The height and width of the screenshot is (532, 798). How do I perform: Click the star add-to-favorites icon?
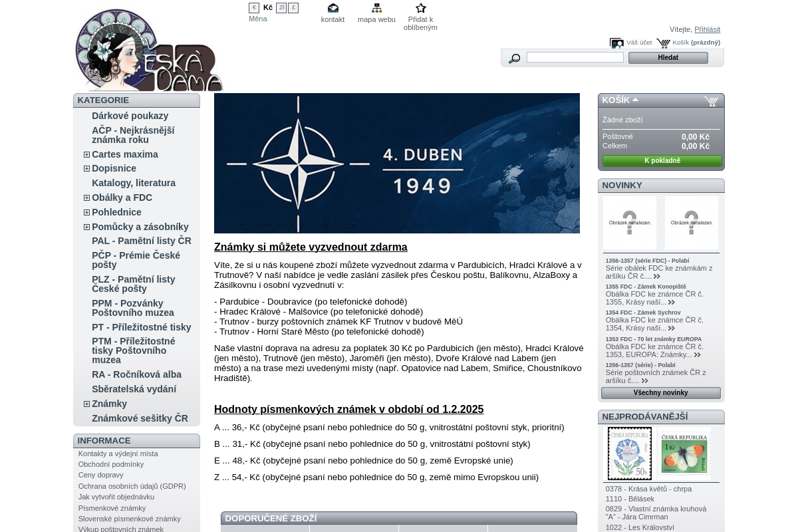click(420, 8)
